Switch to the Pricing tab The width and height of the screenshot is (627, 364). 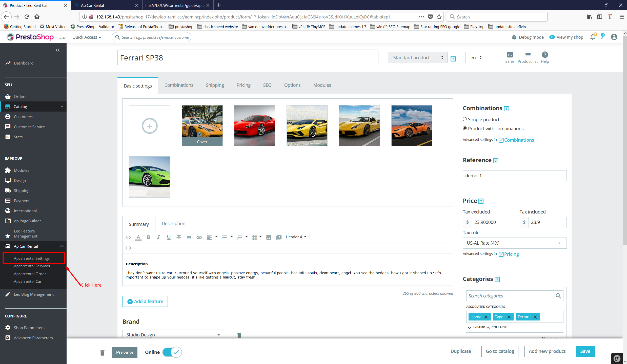tap(243, 85)
